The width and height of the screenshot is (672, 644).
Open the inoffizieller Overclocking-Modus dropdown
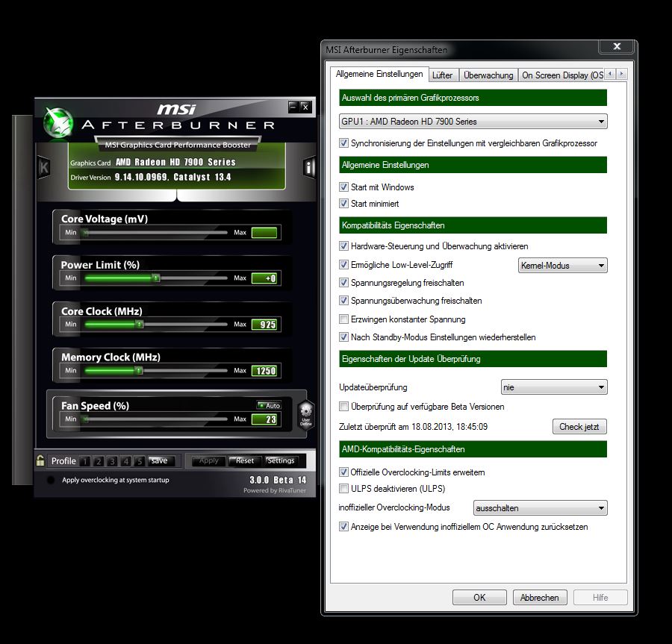click(x=540, y=508)
